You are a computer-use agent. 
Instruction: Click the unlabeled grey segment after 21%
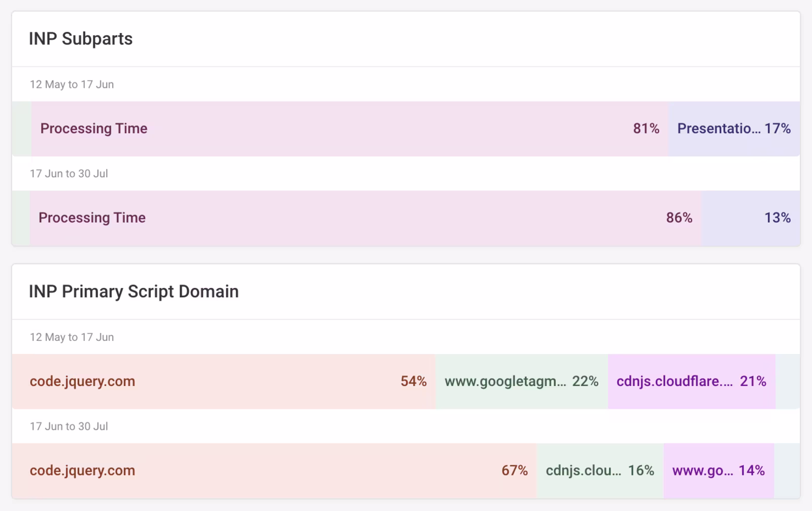point(788,381)
